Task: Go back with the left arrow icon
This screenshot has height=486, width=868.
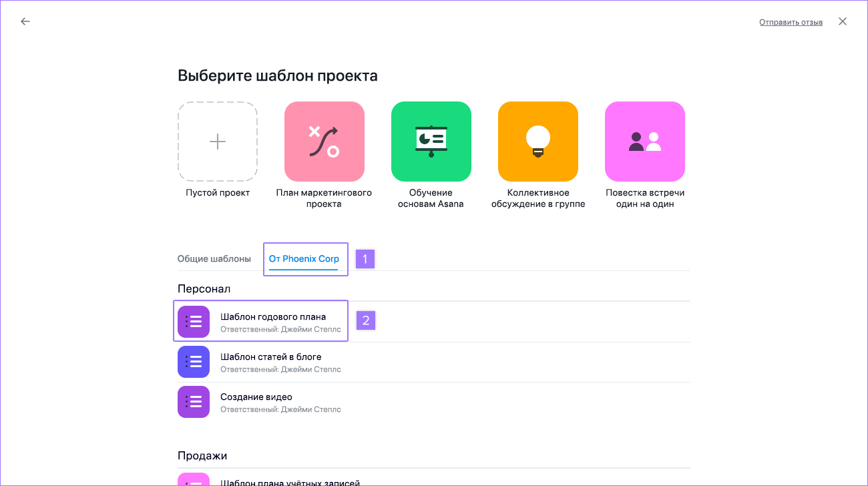Action: coord(25,21)
